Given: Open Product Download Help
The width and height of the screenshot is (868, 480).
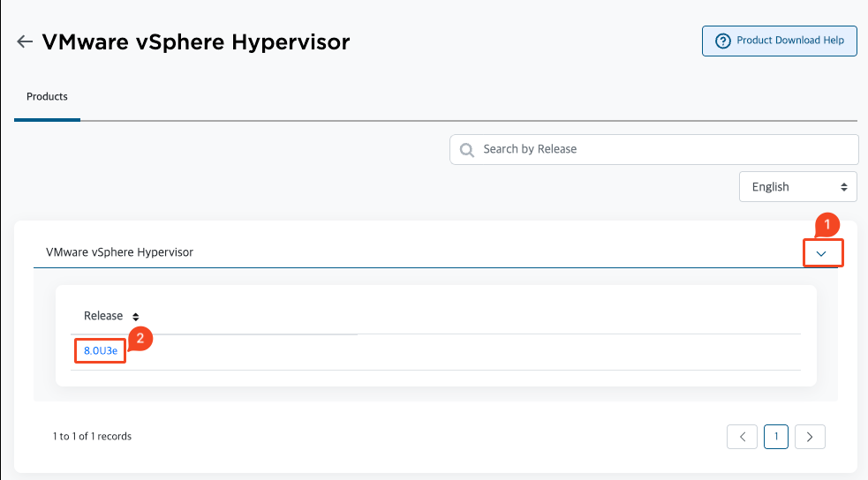Looking at the screenshot, I should (x=780, y=41).
